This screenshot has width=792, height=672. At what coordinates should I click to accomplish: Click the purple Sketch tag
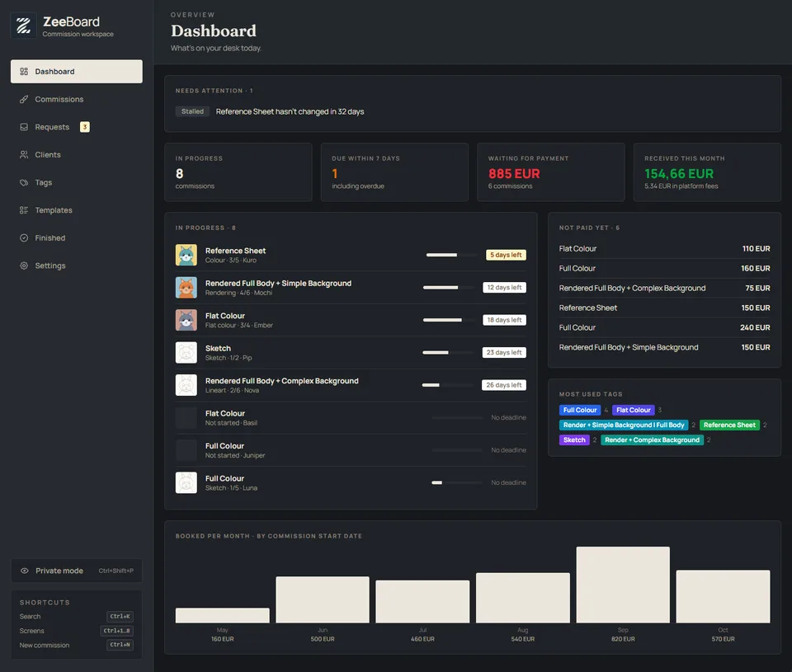click(574, 440)
